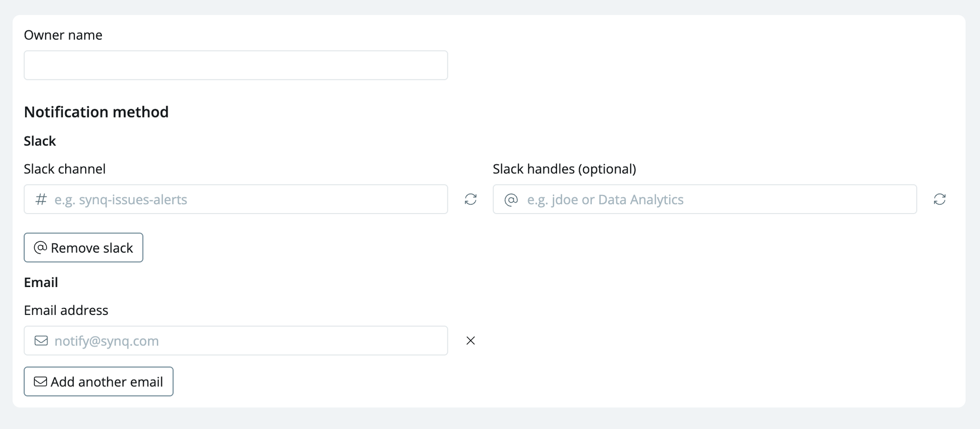Refresh the Slack channel list
This screenshot has height=429, width=980.
[470, 199]
